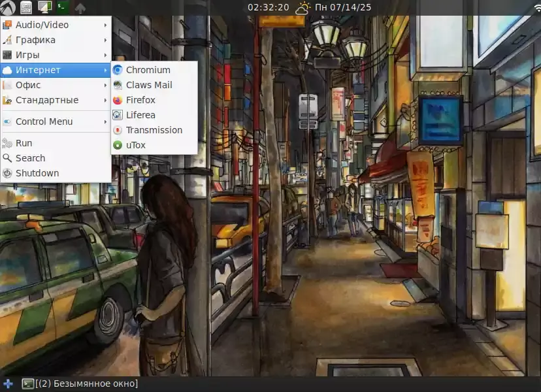
Task: Click the Liferea icon
Action: [118, 115]
